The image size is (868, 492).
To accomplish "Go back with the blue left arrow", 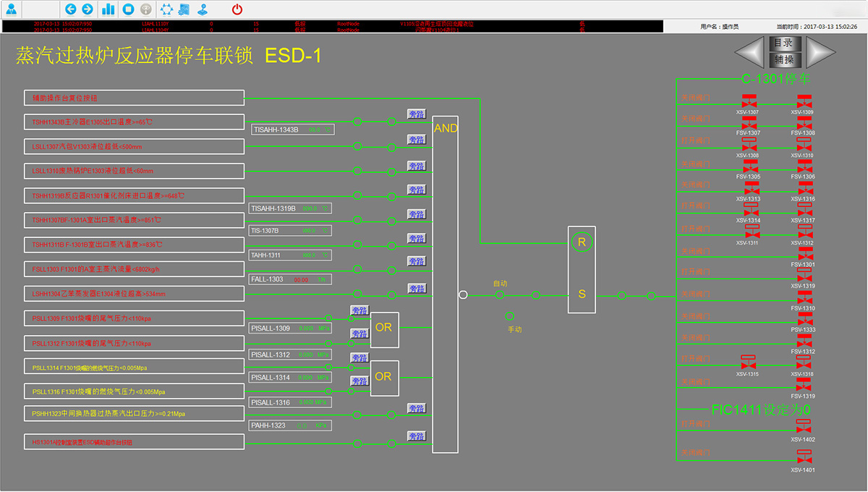I will click(x=70, y=9).
